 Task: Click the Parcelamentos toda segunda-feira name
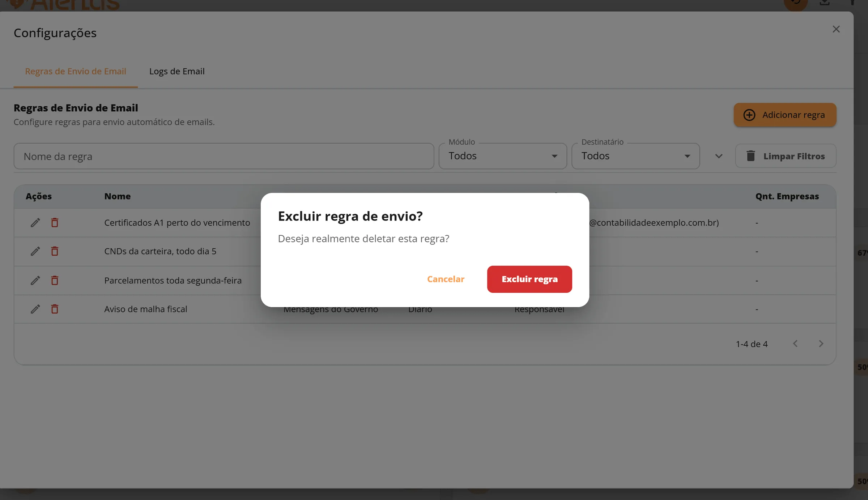click(173, 280)
